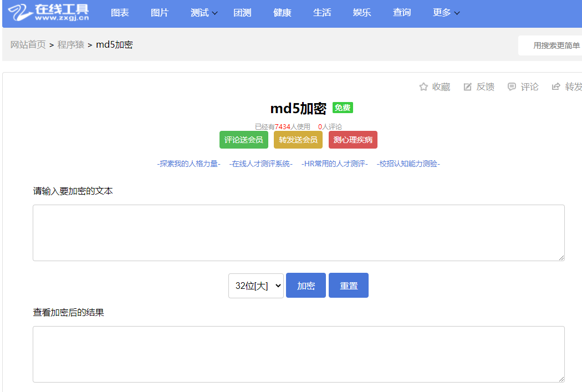
Task: Click the 收藏 text link
Action: [x=441, y=87]
